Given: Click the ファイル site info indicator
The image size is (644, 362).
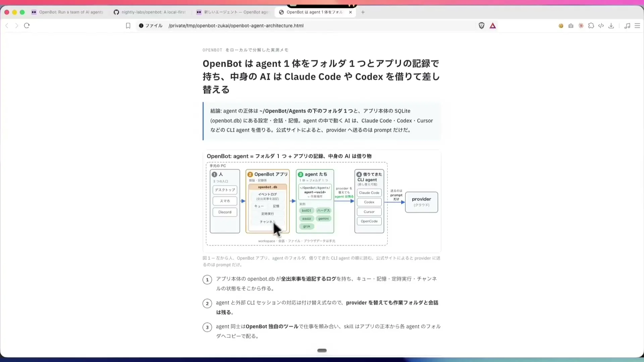Looking at the screenshot, I should (151, 26).
